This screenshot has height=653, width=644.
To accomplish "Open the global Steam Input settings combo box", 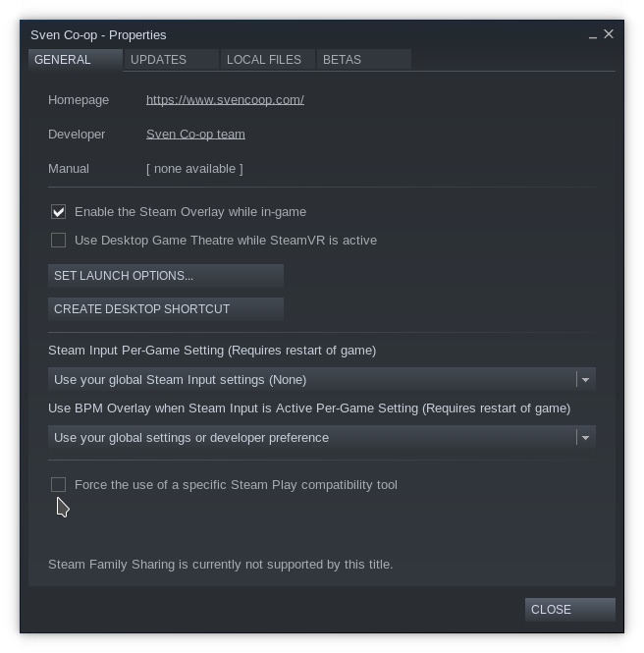I will click(x=312, y=380).
